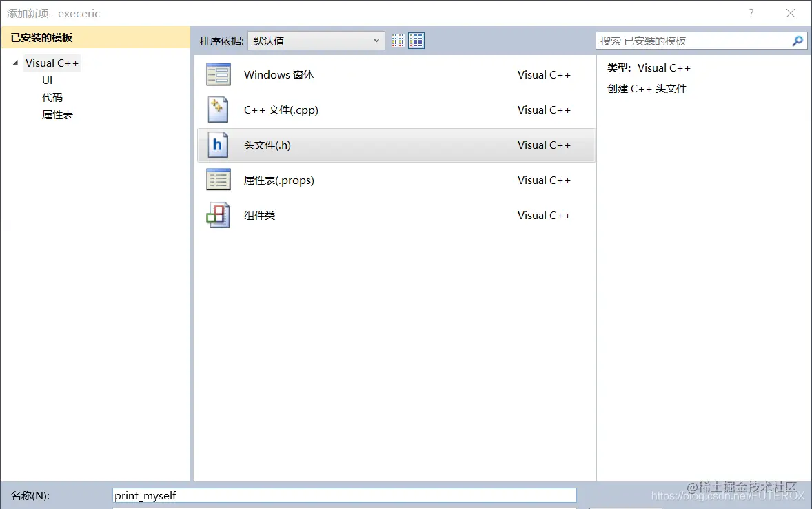Select the 代码 category

[52, 97]
